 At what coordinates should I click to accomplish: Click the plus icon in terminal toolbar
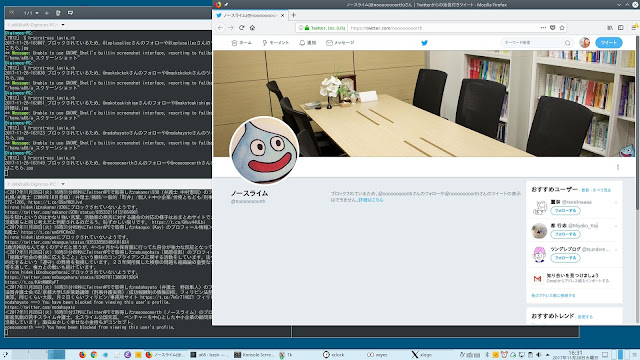point(47,13)
